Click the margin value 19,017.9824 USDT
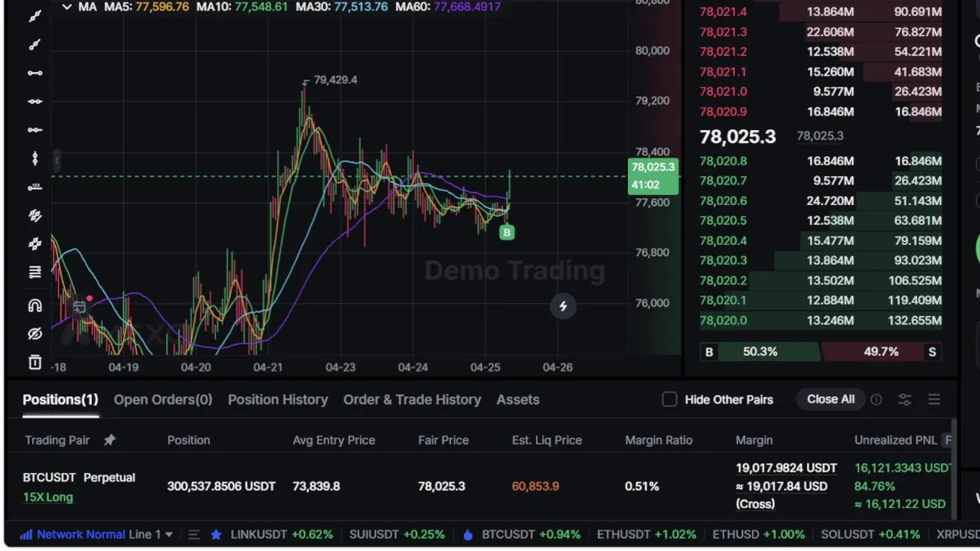 [786, 468]
